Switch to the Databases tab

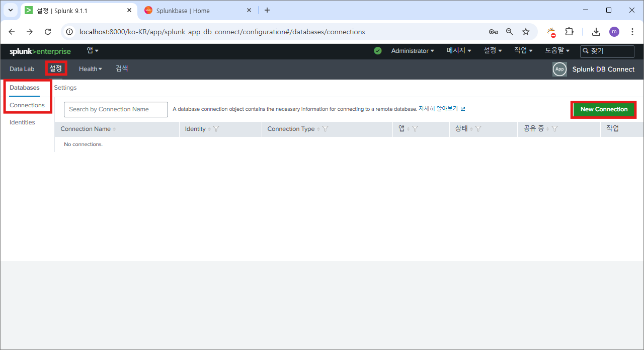point(25,88)
